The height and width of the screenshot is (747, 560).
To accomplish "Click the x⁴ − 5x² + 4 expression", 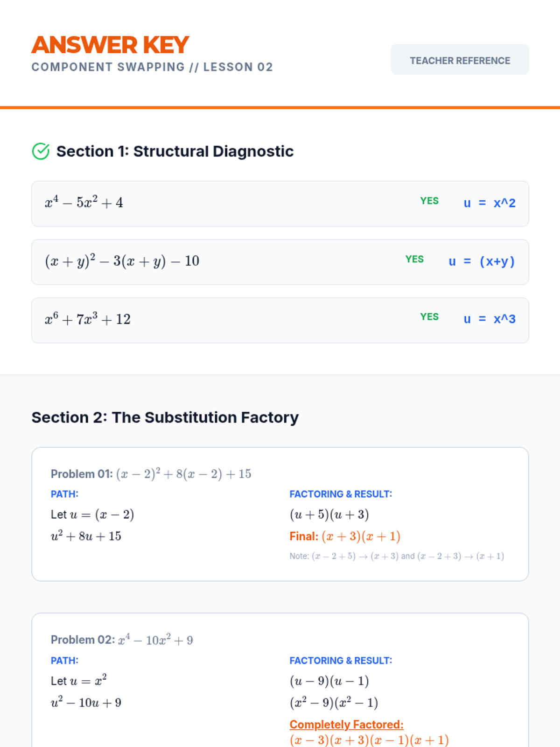I will [x=84, y=203].
